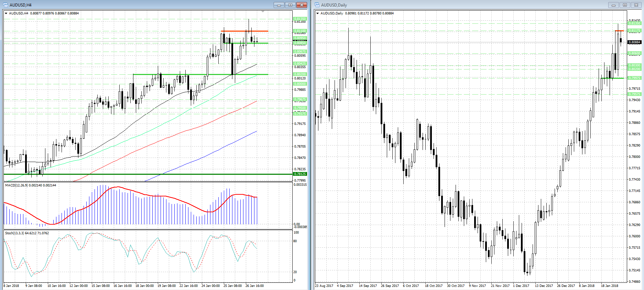Screen dimensions: 644x290
Task: Minimize the AUDUSD,Daily chart window
Action: (x=613, y=5)
